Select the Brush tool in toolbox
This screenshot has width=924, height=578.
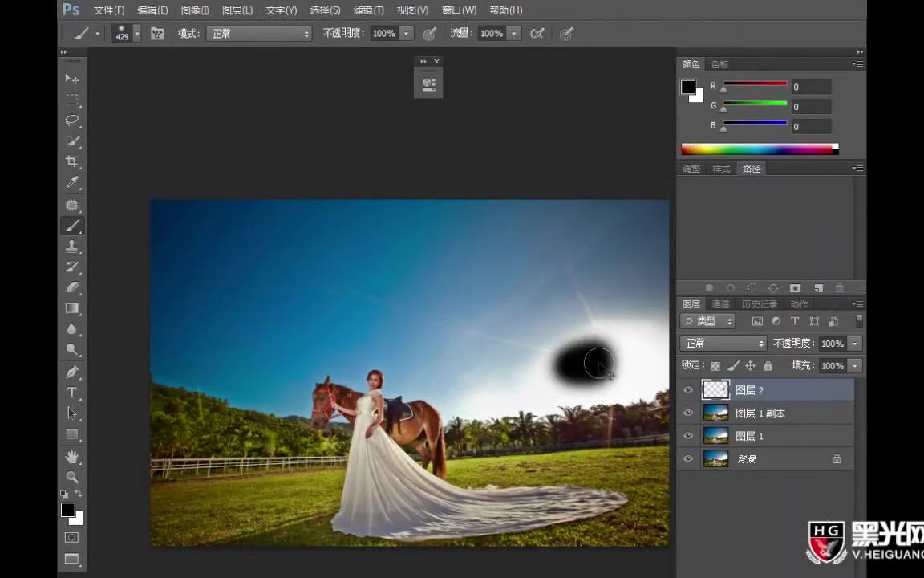[x=72, y=226]
